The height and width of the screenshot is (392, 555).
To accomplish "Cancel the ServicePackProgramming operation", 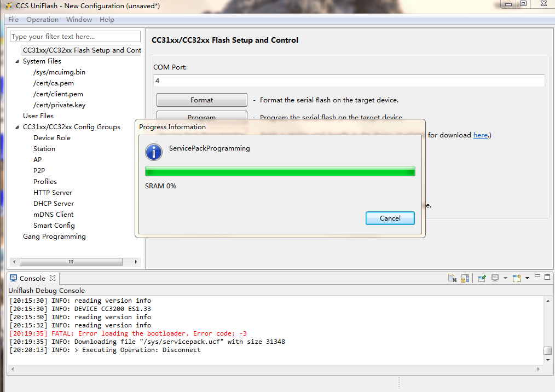I will coord(390,218).
